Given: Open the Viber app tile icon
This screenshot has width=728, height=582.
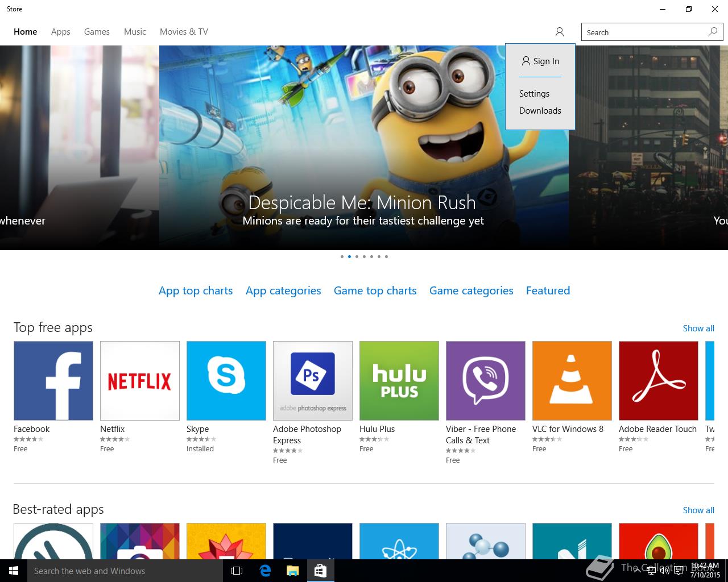Looking at the screenshot, I should pyautogui.click(x=486, y=381).
